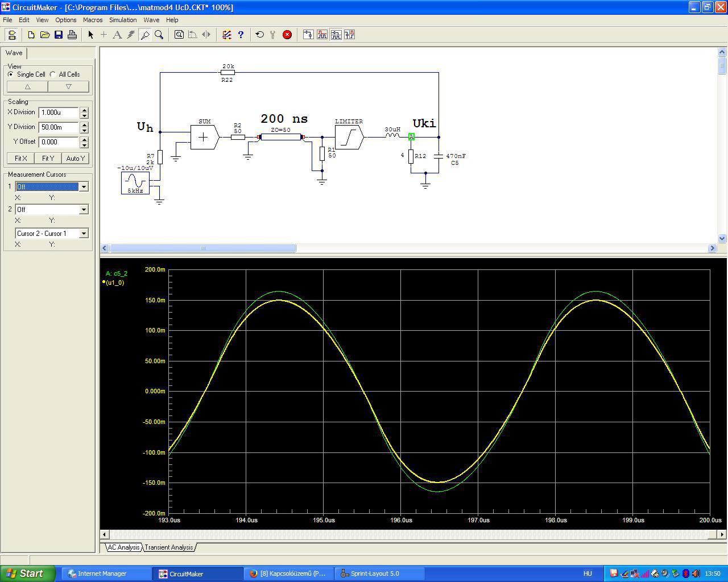Image resolution: width=728 pixels, height=582 pixels.
Task: Select the Zoom magnifier tool
Action: pyautogui.click(x=159, y=35)
